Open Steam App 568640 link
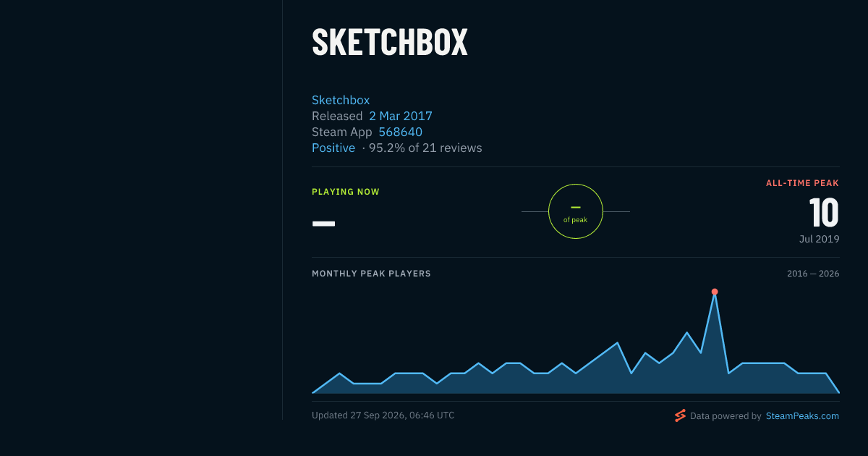This screenshot has height=456, width=868. [x=400, y=132]
